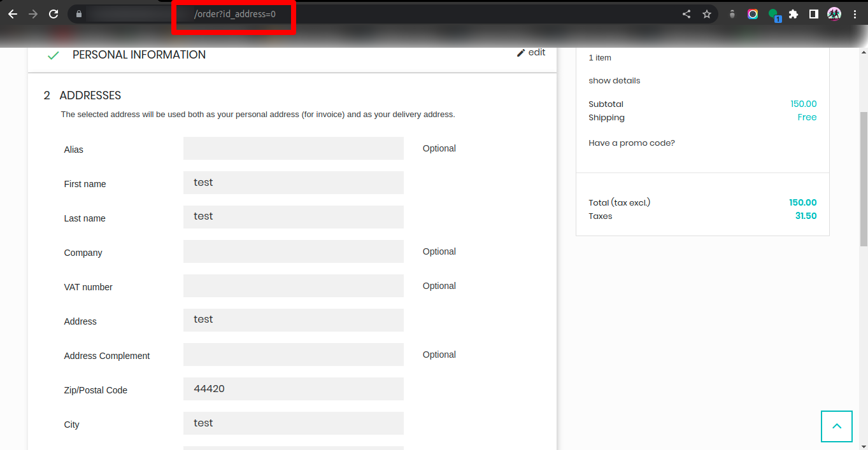Click the Addresses step heading
868x450 pixels.
click(x=90, y=95)
